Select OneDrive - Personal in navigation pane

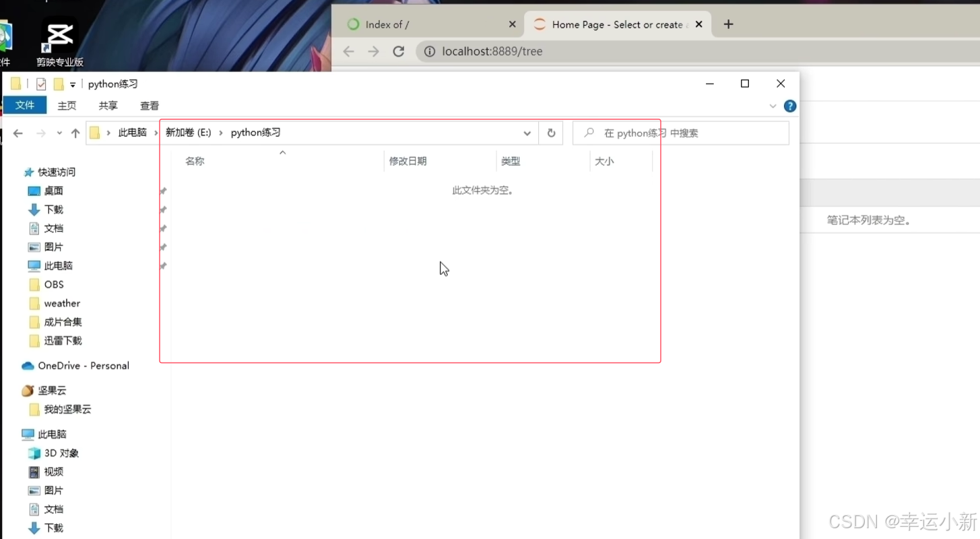84,366
